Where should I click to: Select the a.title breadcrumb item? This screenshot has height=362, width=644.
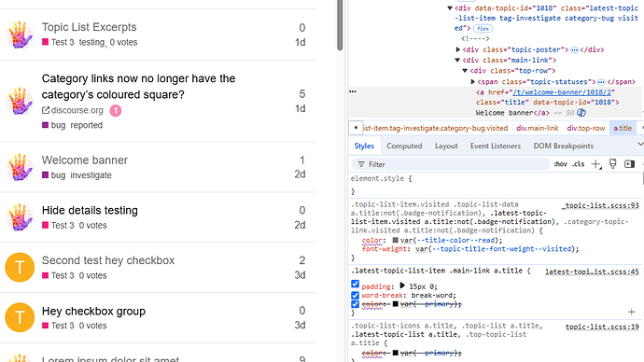click(x=623, y=128)
